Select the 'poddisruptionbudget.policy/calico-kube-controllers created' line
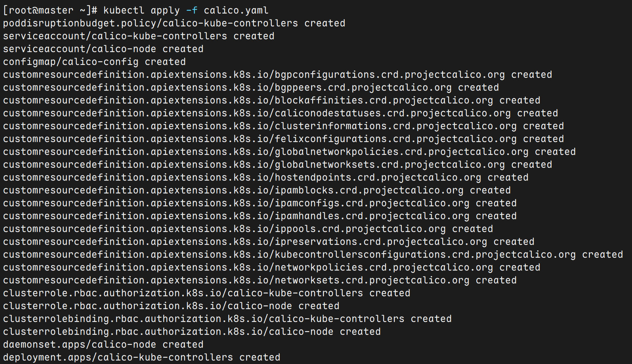 point(174,23)
